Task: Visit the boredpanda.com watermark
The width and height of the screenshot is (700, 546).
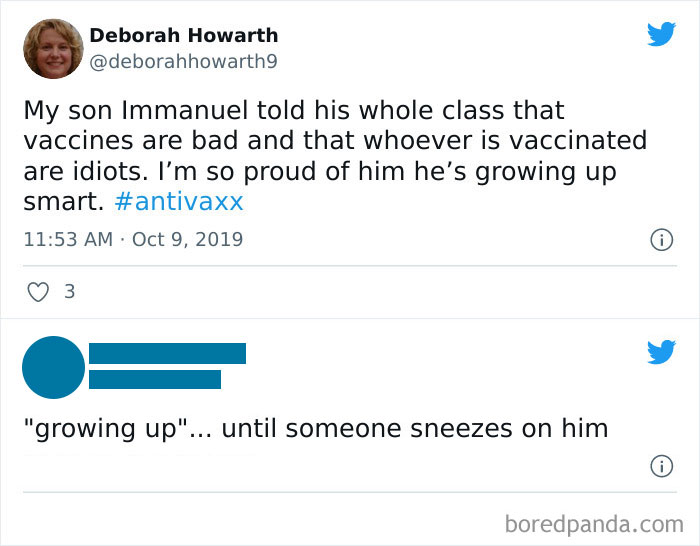Action: [594, 523]
